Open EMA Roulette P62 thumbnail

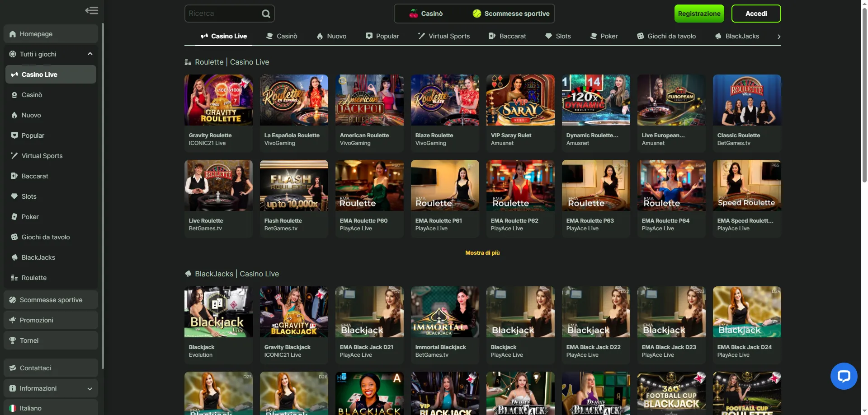click(520, 185)
